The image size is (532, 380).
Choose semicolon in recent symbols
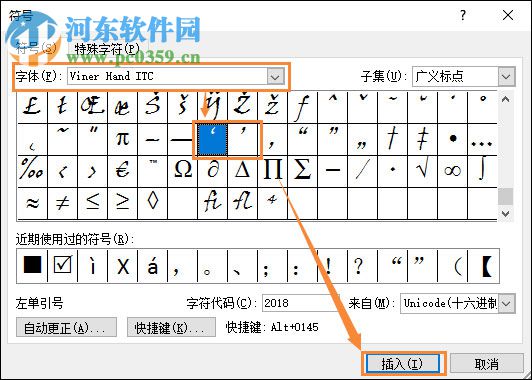[x=272, y=266]
